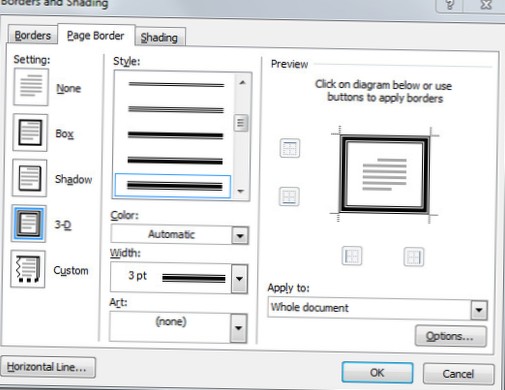This screenshot has width=505, height=390.
Task: Click the Help question mark button
Action: click(450, 5)
